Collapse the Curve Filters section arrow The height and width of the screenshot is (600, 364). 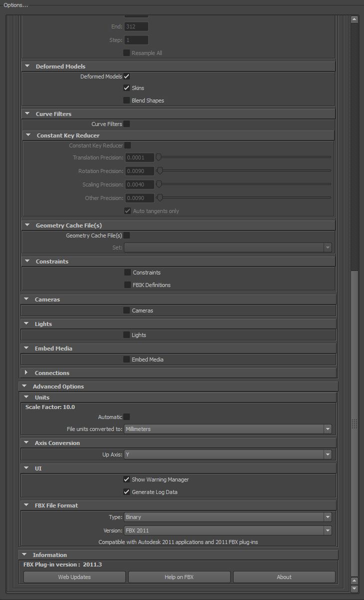click(x=27, y=113)
